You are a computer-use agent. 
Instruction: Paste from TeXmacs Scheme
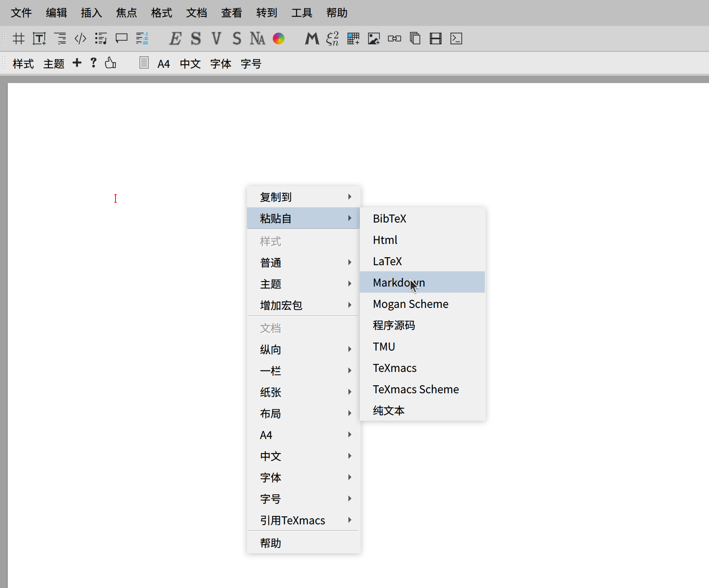pyautogui.click(x=422, y=389)
